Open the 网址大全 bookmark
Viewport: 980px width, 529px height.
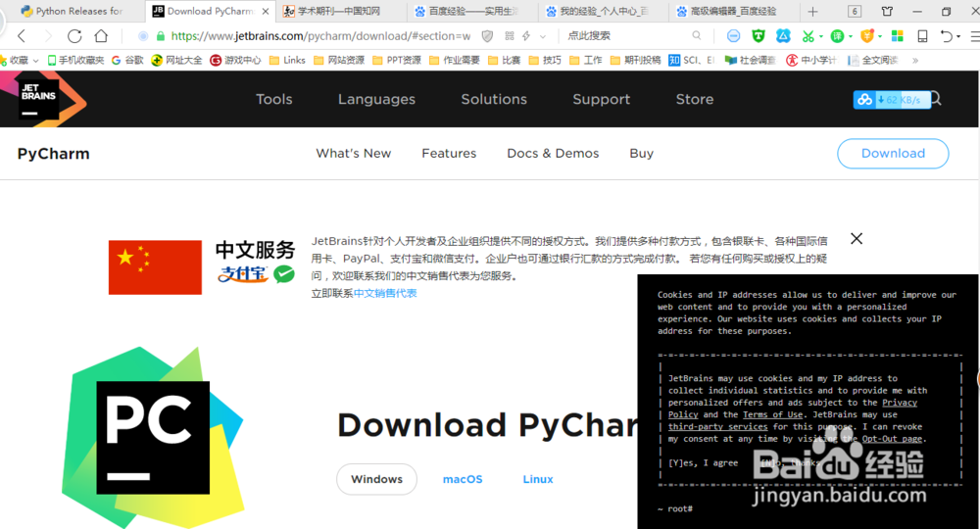pos(176,60)
